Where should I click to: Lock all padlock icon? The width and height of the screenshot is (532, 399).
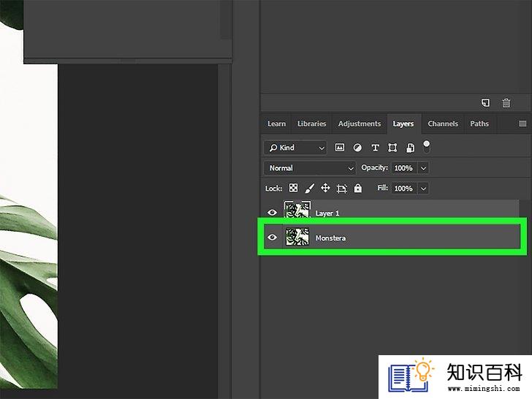[358, 188]
